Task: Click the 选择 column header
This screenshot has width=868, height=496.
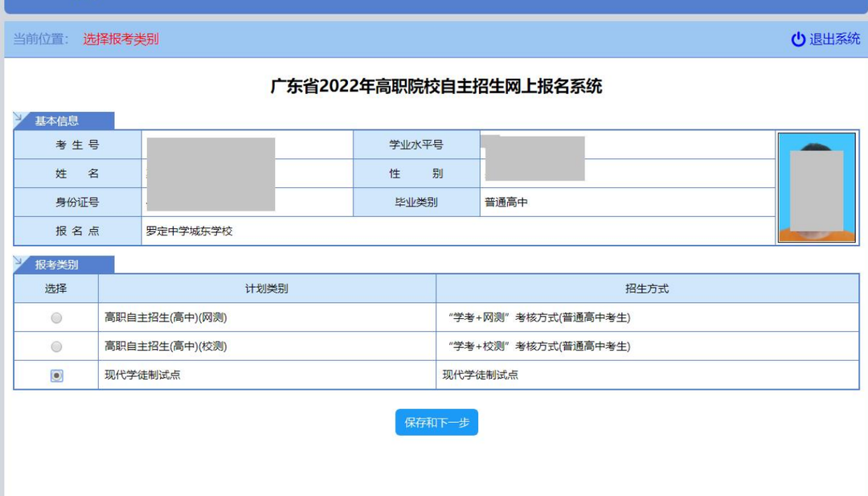Action: tap(56, 289)
